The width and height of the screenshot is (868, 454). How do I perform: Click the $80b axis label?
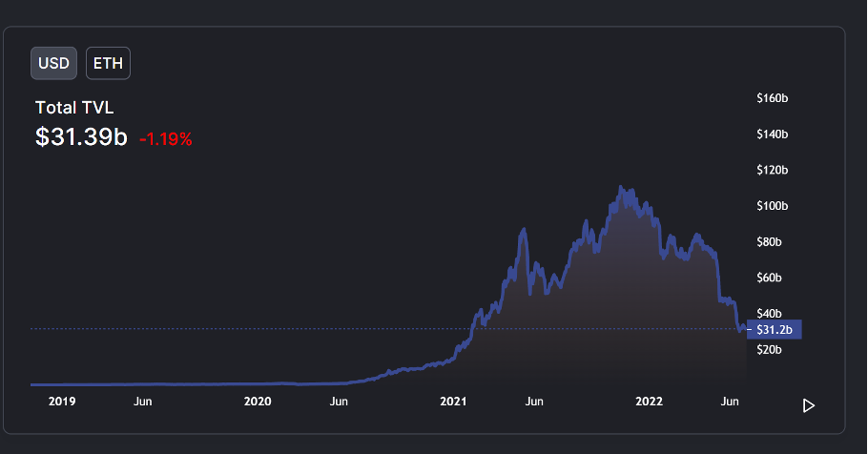(769, 242)
